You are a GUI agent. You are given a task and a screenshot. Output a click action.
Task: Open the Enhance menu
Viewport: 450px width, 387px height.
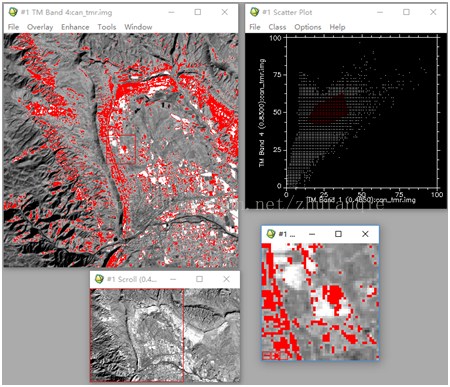tap(75, 27)
